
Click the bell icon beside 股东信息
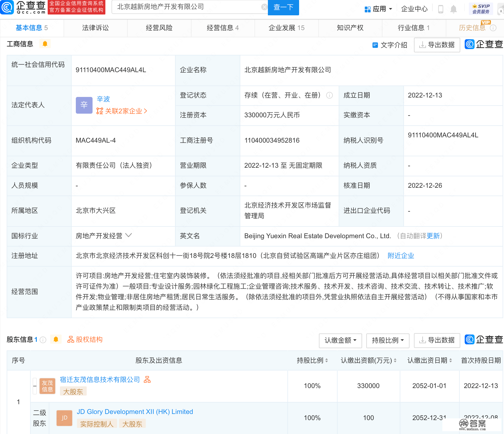[x=56, y=339]
